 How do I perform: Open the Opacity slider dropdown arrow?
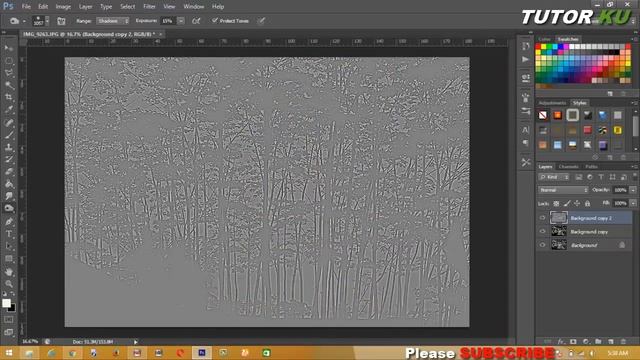(x=633, y=190)
